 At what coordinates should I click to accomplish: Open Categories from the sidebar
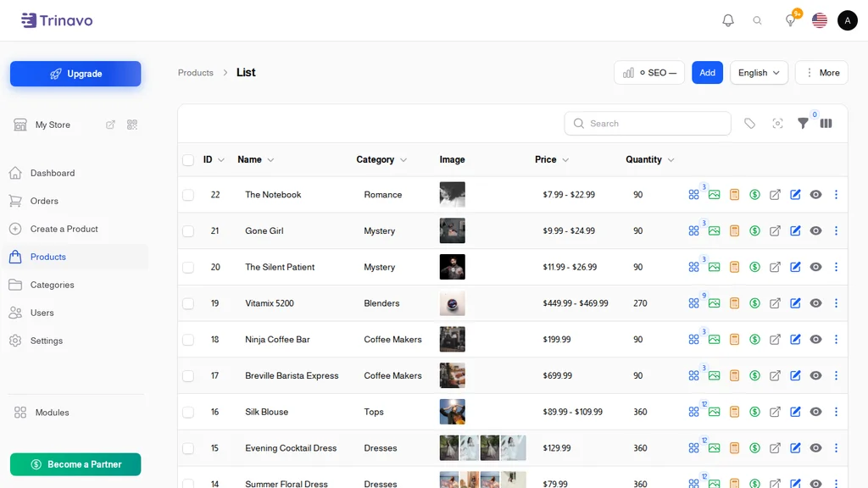coord(52,285)
